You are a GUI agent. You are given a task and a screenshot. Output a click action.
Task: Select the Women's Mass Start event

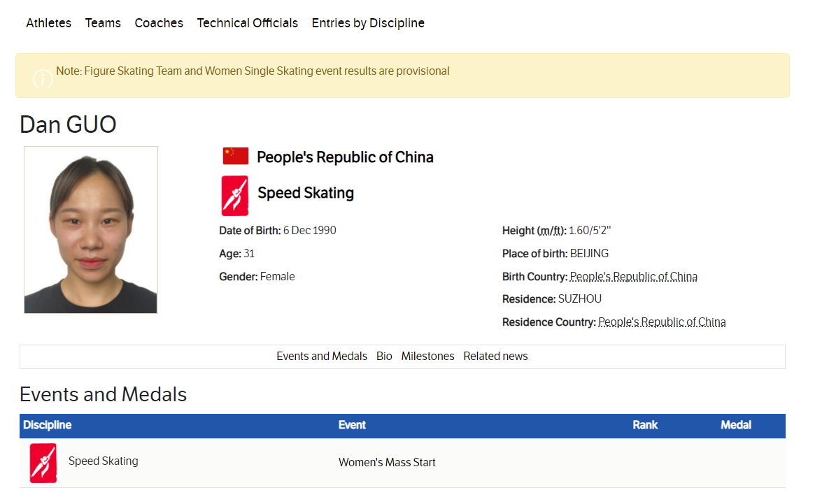pyautogui.click(x=387, y=463)
